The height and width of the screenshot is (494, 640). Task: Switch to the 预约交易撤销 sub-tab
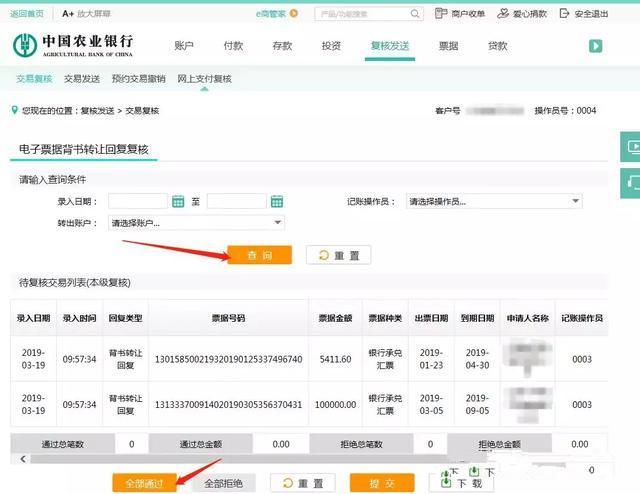(x=139, y=79)
